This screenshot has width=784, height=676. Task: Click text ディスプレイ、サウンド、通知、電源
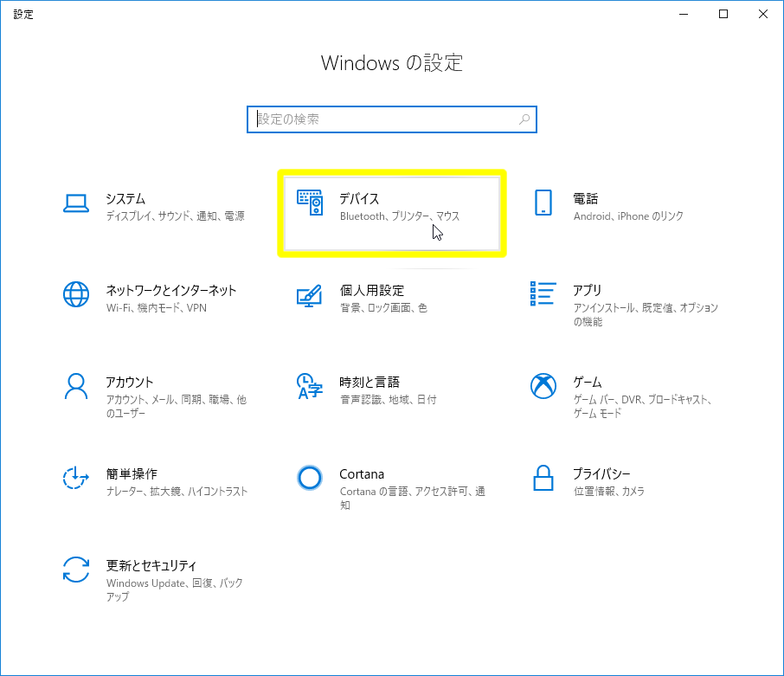tap(176, 216)
